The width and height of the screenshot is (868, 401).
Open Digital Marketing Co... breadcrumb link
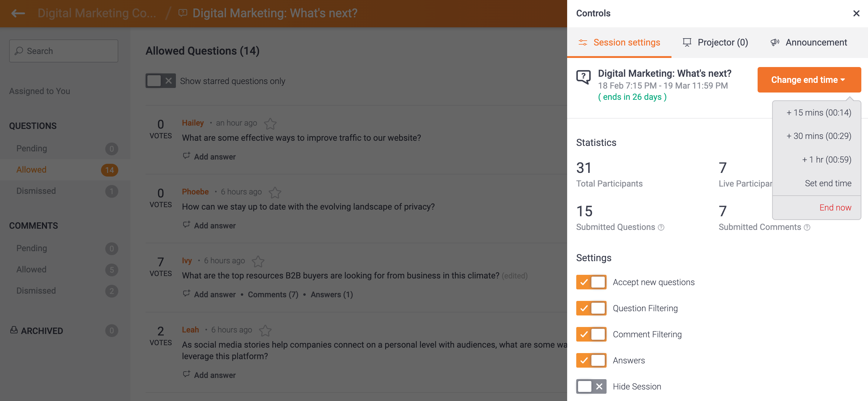pyautogui.click(x=97, y=13)
